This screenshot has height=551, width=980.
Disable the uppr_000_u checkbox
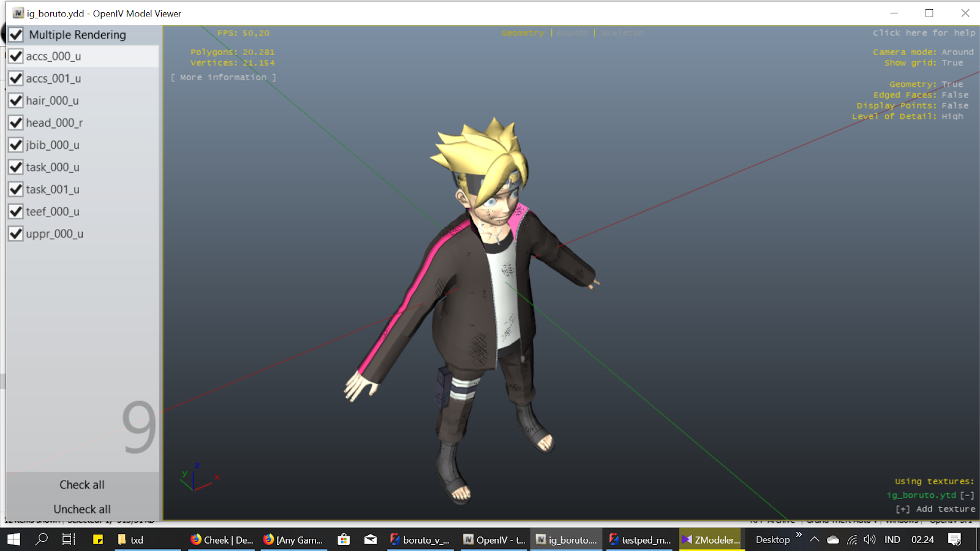point(16,234)
